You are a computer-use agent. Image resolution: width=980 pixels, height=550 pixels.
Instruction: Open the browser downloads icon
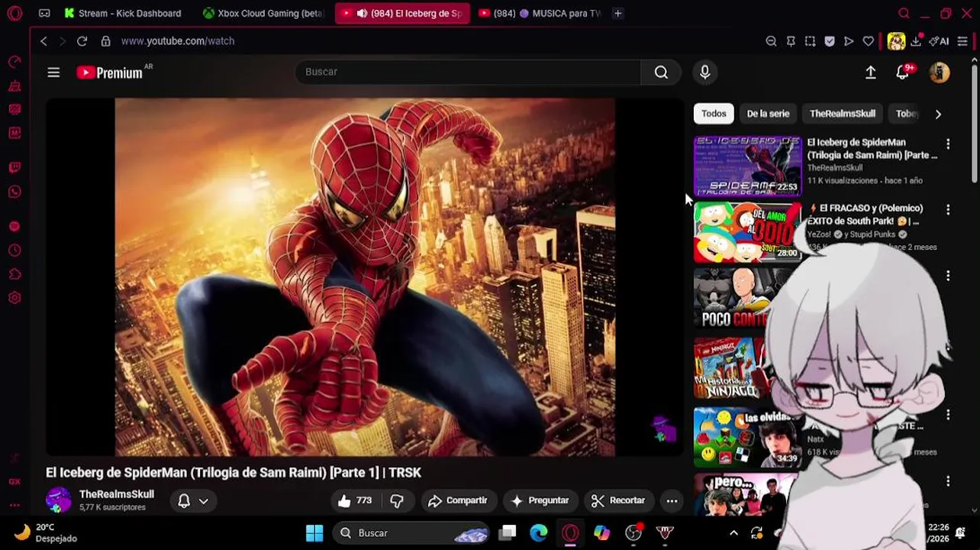pos(916,41)
